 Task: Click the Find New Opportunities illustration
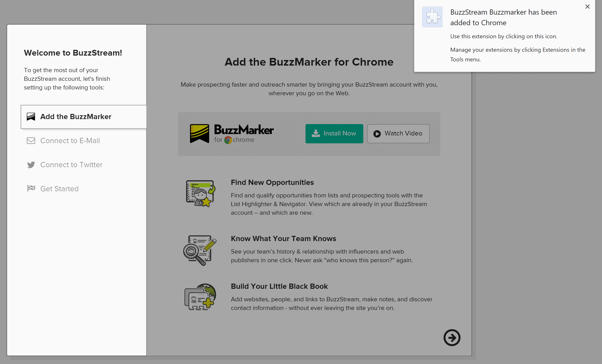click(x=201, y=194)
